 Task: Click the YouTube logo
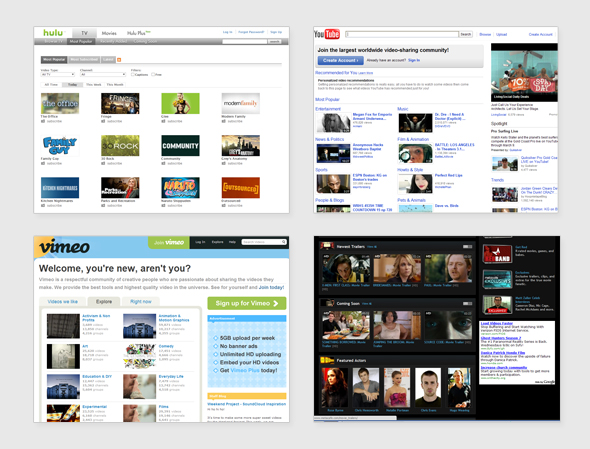pyautogui.click(x=327, y=34)
